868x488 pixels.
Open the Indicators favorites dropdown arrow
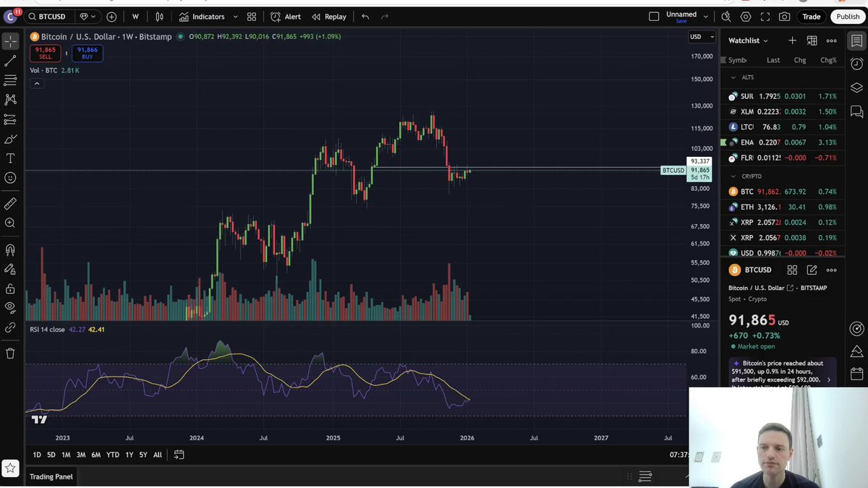pos(235,17)
